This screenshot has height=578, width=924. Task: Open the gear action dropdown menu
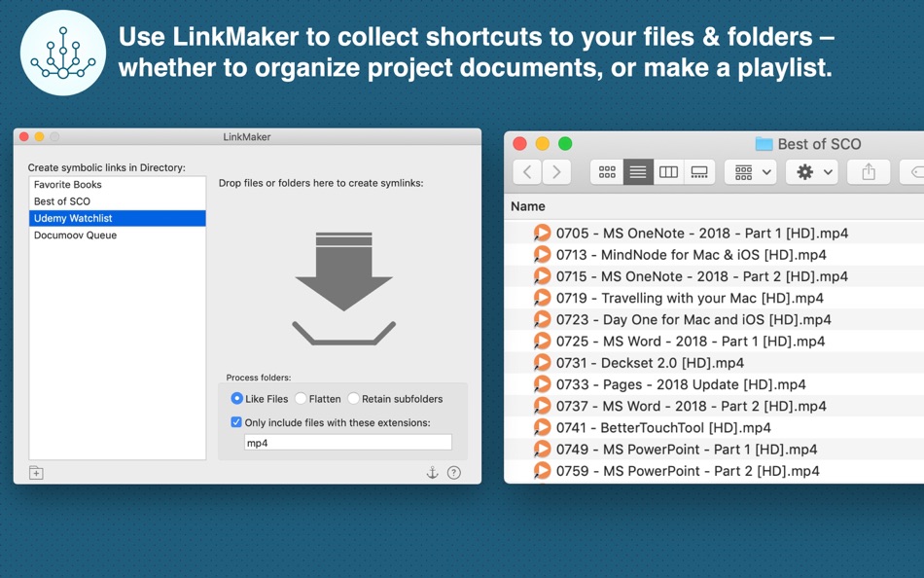pyautogui.click(x=812, y=172)
